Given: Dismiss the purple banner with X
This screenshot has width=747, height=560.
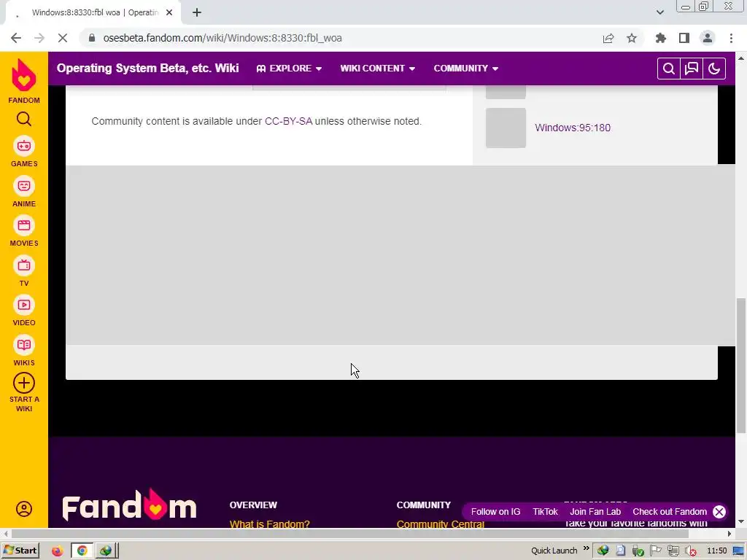Looking at the screenshot, I should pyautogui.click(x=719, y=511).
